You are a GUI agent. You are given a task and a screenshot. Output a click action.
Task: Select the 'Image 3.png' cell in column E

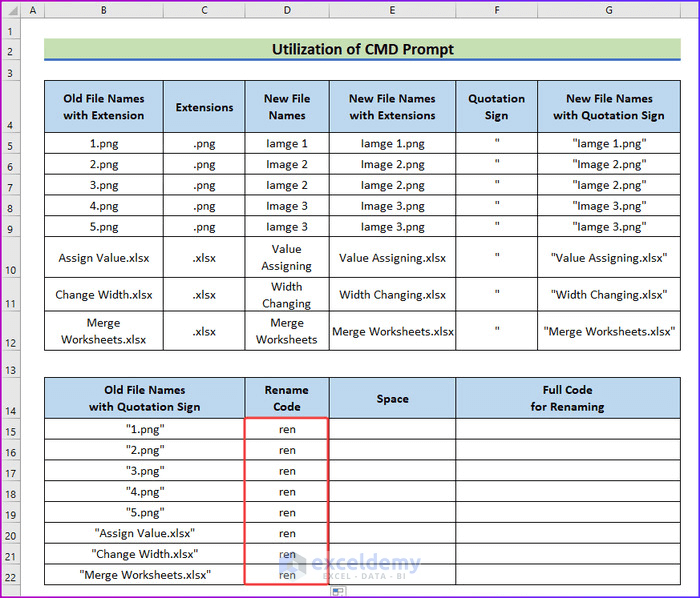(392, 206)
